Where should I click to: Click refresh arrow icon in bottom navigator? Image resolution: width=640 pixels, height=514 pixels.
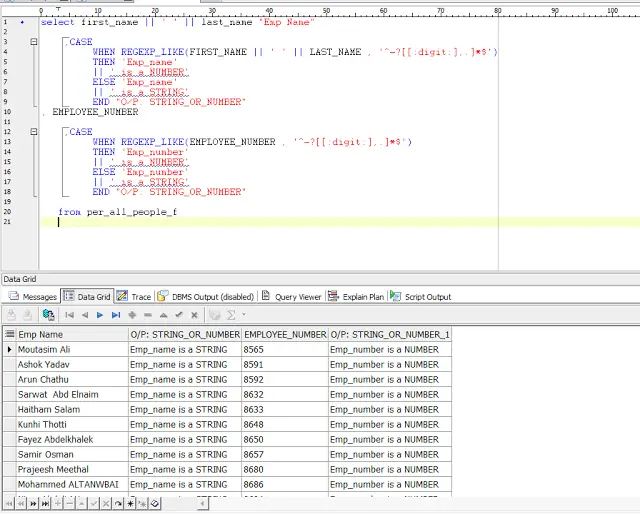(x=118, y=503)
